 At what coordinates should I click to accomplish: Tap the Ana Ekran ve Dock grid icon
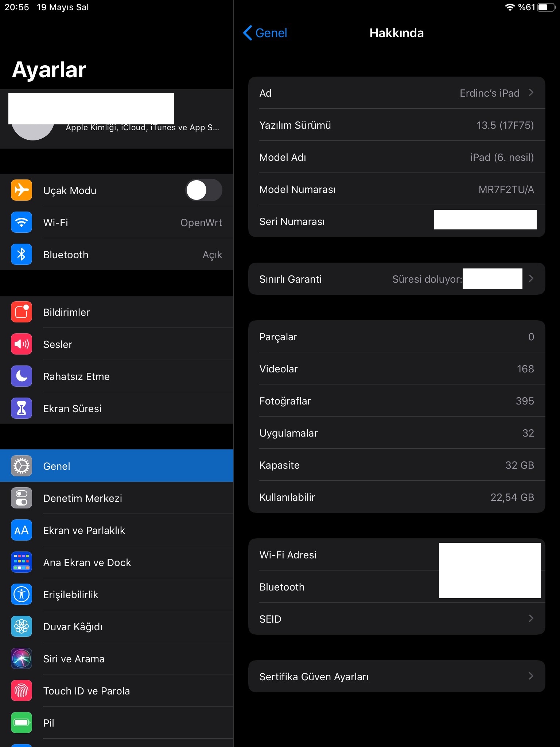tap(22, 562)
